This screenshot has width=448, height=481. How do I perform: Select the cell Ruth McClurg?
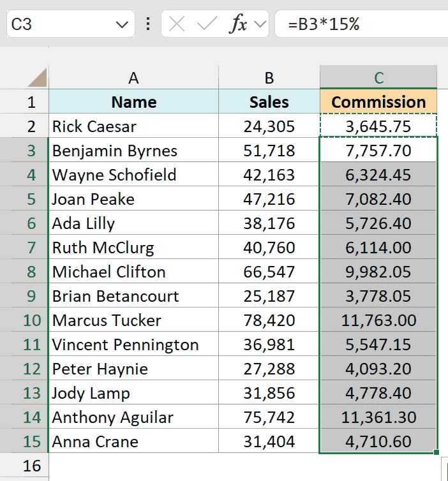(x=133, y=248)
